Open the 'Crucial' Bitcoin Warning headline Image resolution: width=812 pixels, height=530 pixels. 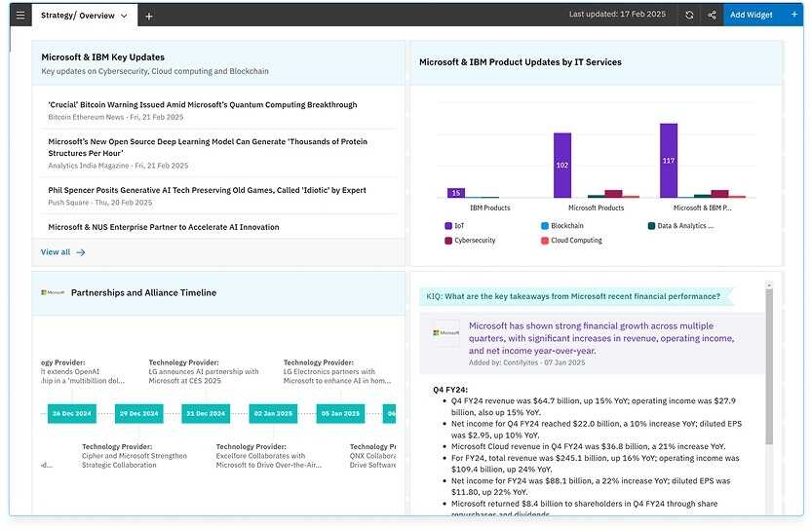tap(203, 104)
